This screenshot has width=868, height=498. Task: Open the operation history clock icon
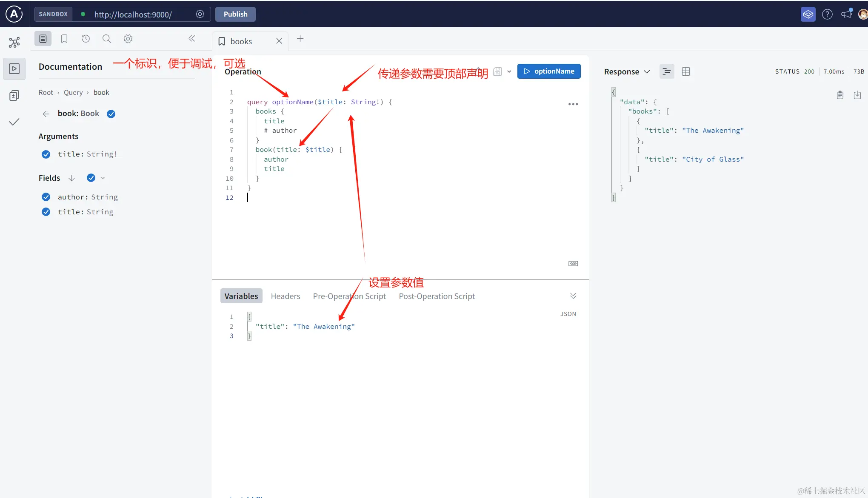86,39
